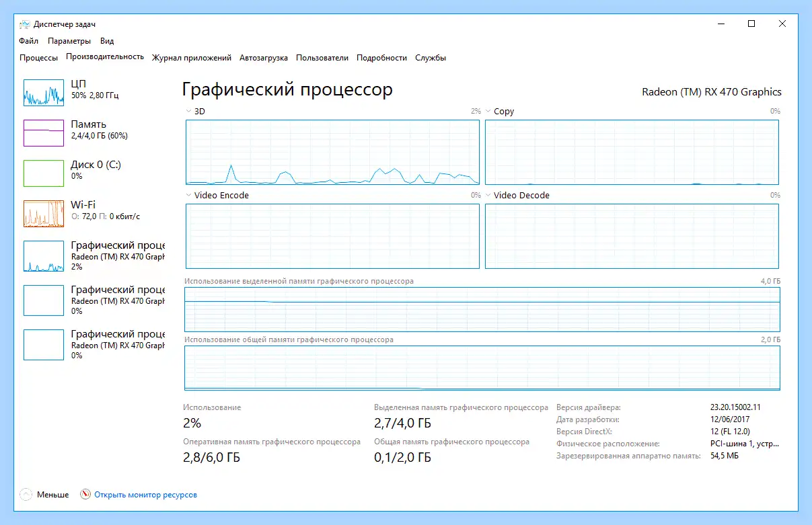Click the Task Manager title bar icon
Viewport: 812px width, 525px height.
25,24
